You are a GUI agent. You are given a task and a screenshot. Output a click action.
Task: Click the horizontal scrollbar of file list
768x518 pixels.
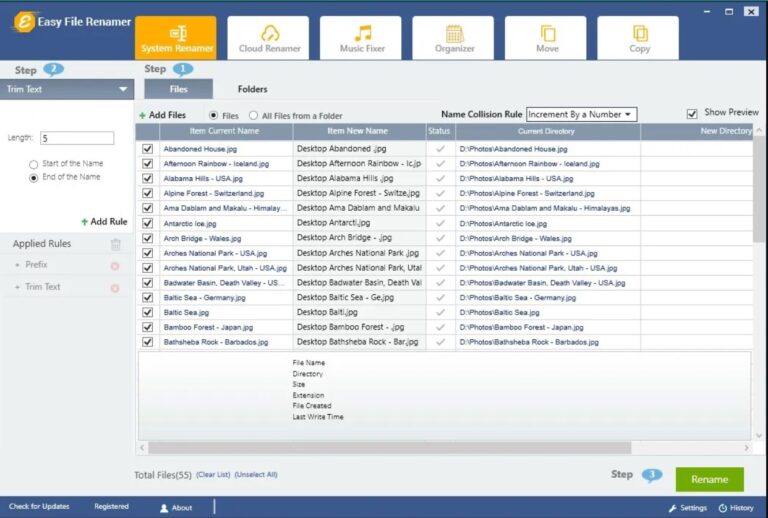click(390, 447)
